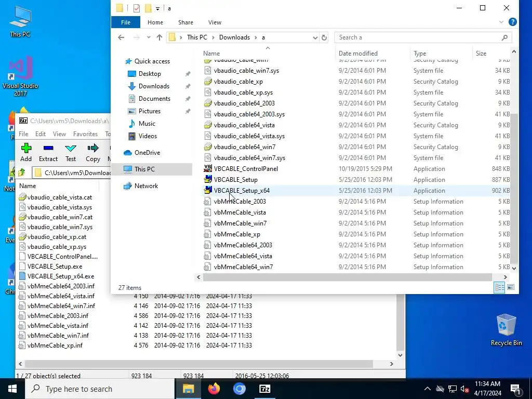The width and height of the screenshot is (532, 399).
Task: Launch Firefox from the taskbar
Action: 214,389
